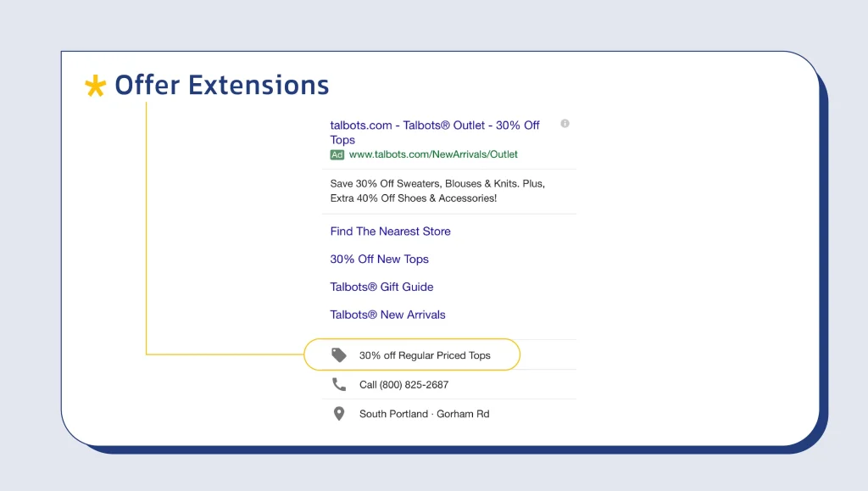Open the Talbots Outlet 30% Off Tops headline
The height and width of the screenshot is (491, 868).
[x=435, y=132]
